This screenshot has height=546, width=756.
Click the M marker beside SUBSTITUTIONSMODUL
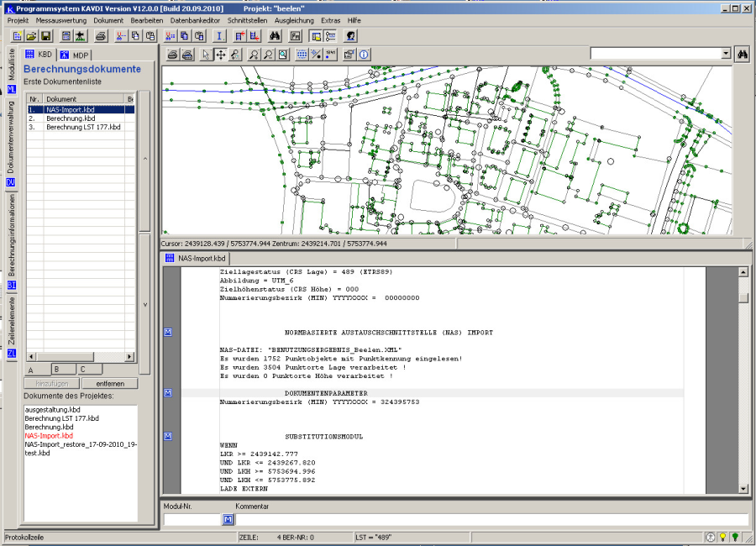click(x=168, y=436)
